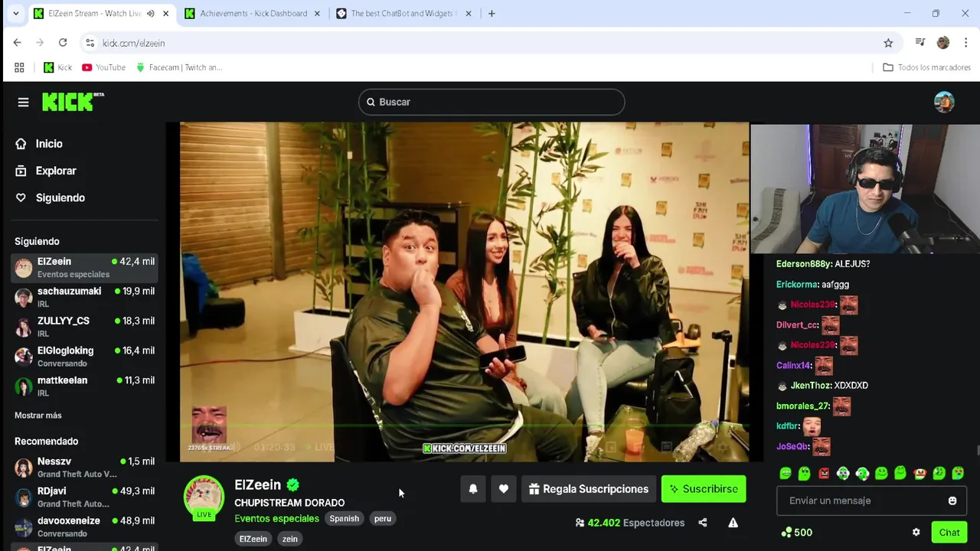This screenshot has height=551, width=980.
Task: Toggle the notification bell for ElZeein
Action: pyautogui.click(x=473, y=489)
